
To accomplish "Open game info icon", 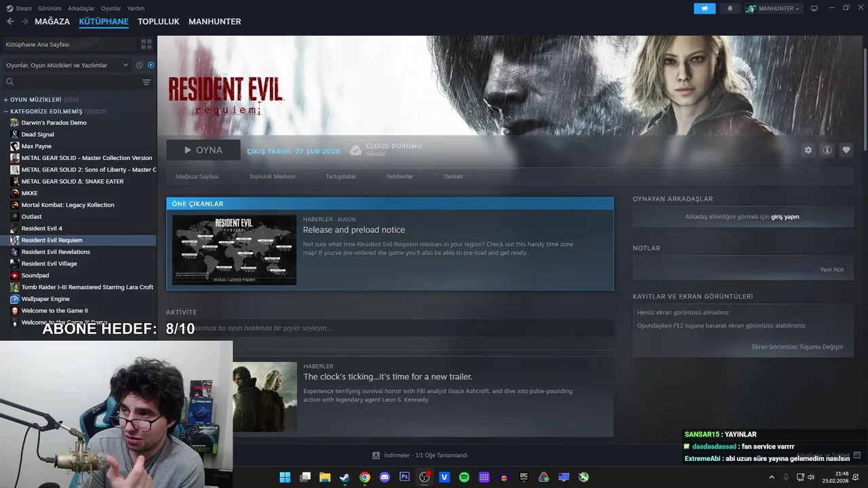I will pyautogui.click(x=827, y=150).
